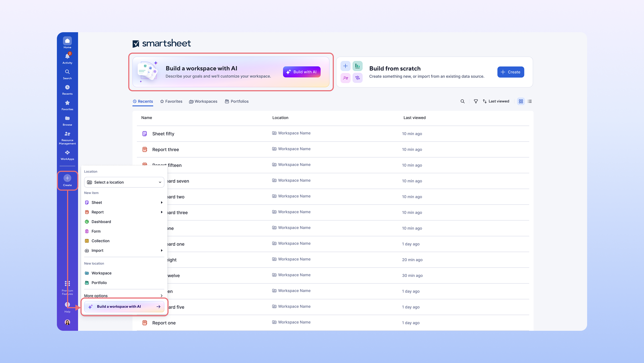Viewport: 644px width, 363px height.
Task: Click the Create plus icon in sidebar
Action: 67,178
